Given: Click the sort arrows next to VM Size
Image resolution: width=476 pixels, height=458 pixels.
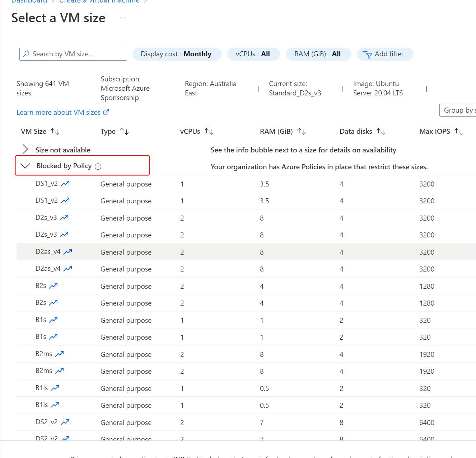Looking at the screenshot, I should 55,132.
